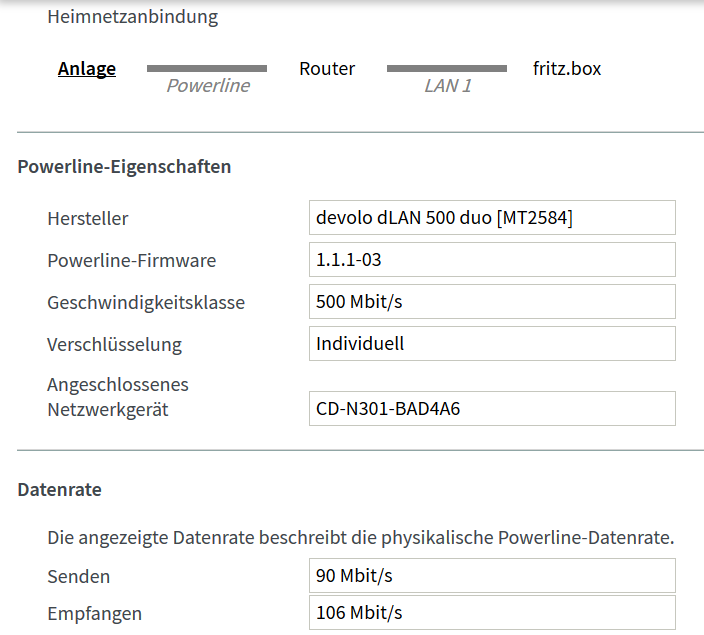The width and height of the screenshot is (704, 635).
Task: Click the Verschlüsselung field showing Individuell
Action: [x=492, y=344]
